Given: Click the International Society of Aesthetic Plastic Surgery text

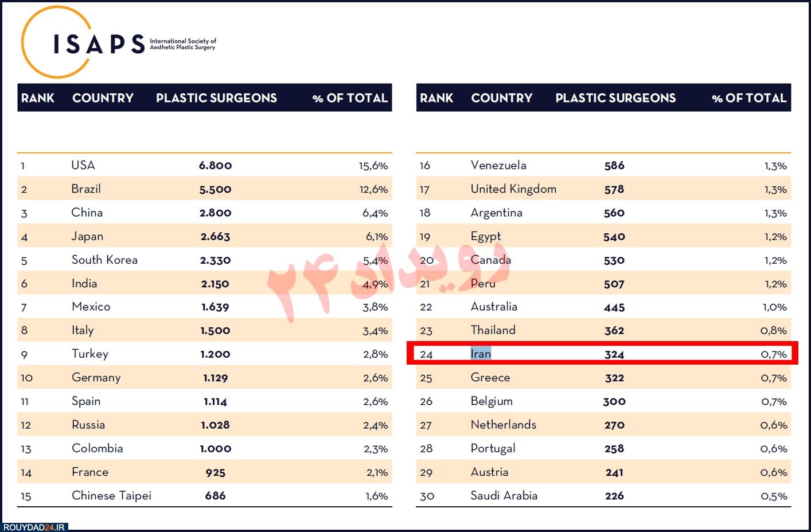Looking at the screenshot, I should click(183, 44).
